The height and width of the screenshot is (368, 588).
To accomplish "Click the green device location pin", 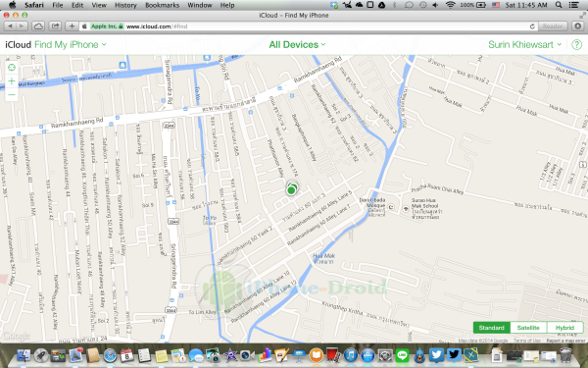I will coord(291,188).
